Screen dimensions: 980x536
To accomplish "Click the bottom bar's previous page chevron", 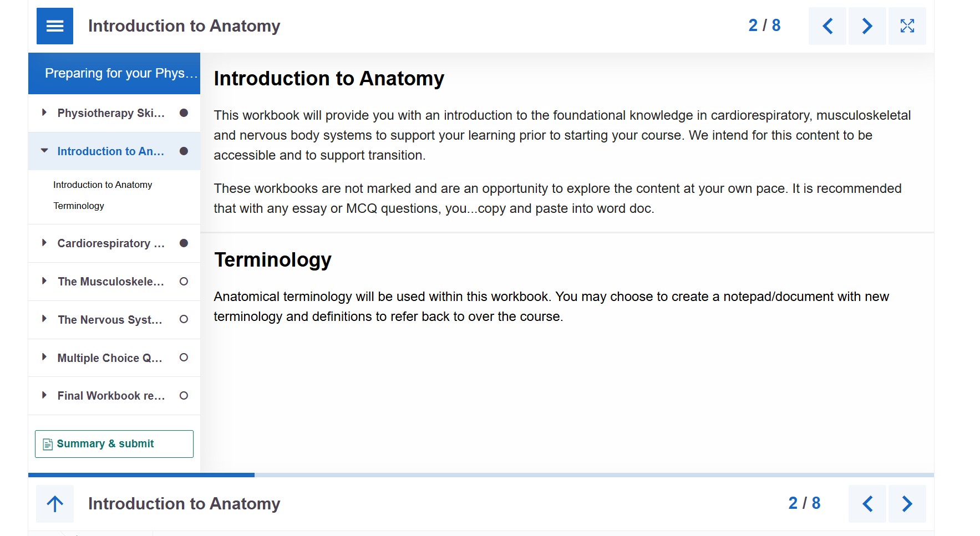I will click(x=867, y=503).
